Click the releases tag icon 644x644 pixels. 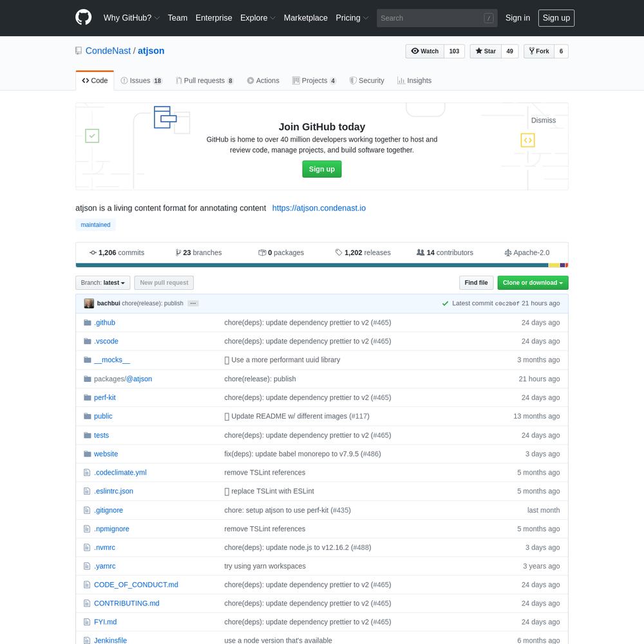[339, 252]
